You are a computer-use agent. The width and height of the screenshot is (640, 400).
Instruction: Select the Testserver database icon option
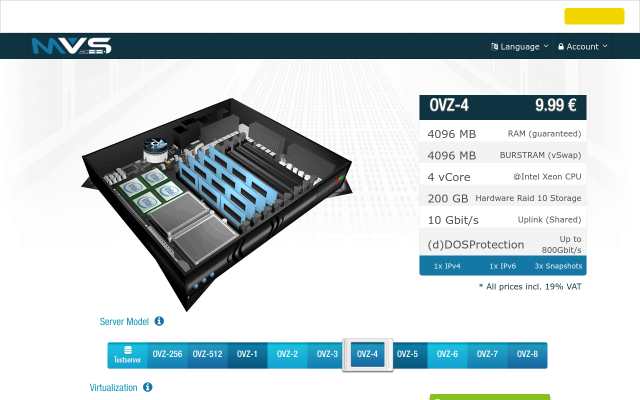point(128,349)
